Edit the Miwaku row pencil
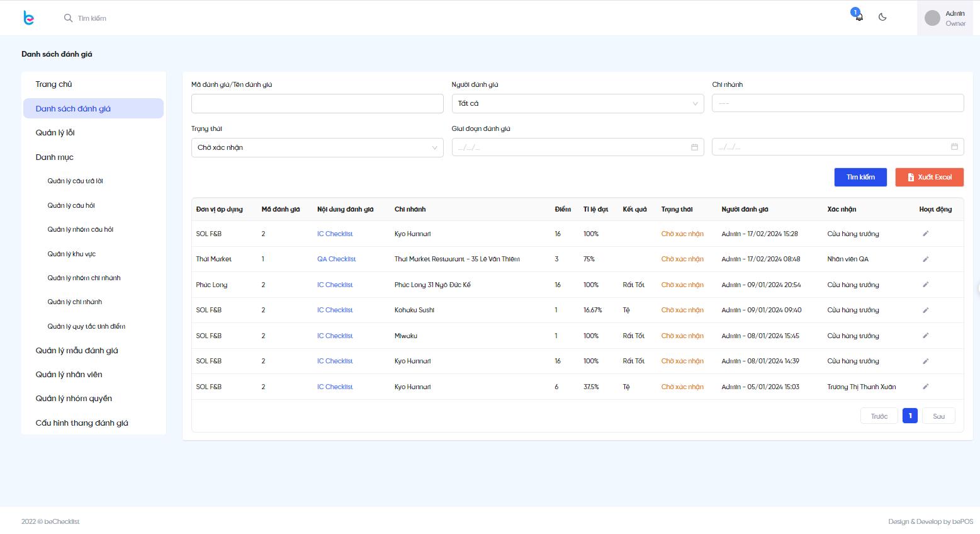 926,336
